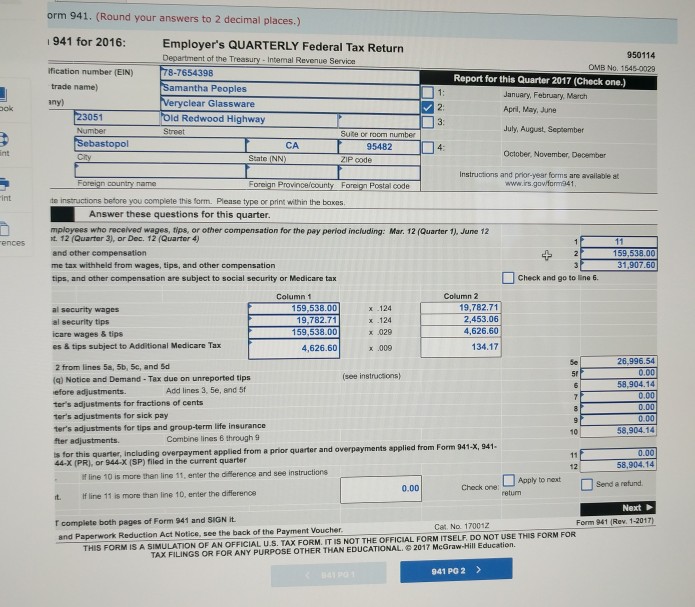Click the www.irs.gov/form941 link text

point(540,184)
